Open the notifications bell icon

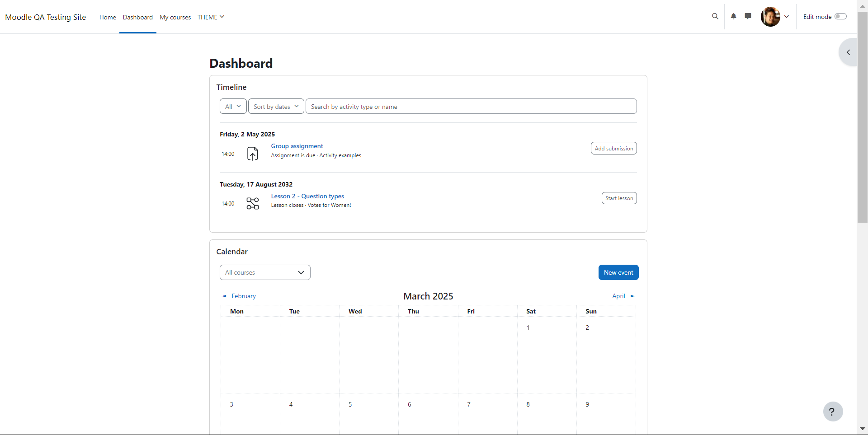click(733, 16)
